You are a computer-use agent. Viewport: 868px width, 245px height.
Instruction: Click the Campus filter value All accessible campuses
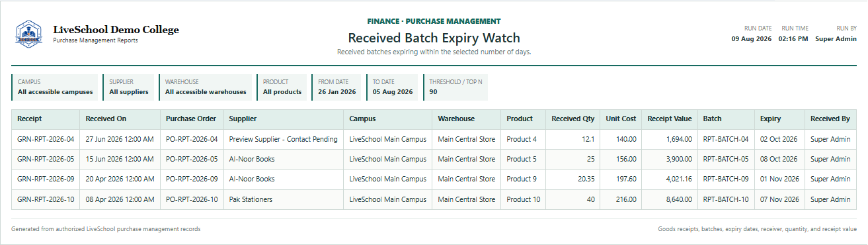coord(56,92)
